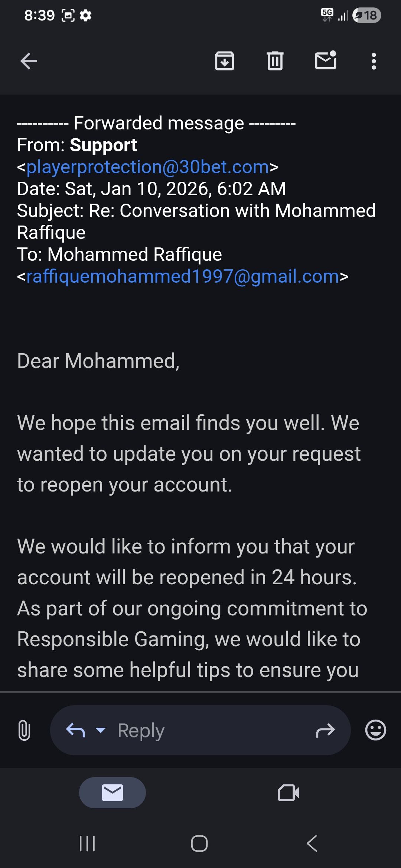The height and width of the screenshot is (868, 401).
Task: Delete the email with trash icon
Action: pos(275,61)
